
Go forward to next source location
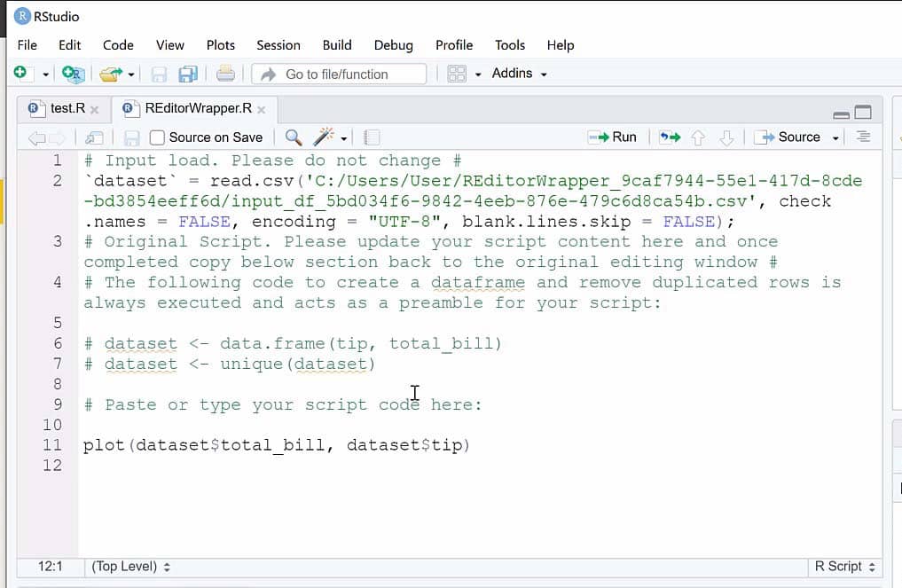point(58,137)
